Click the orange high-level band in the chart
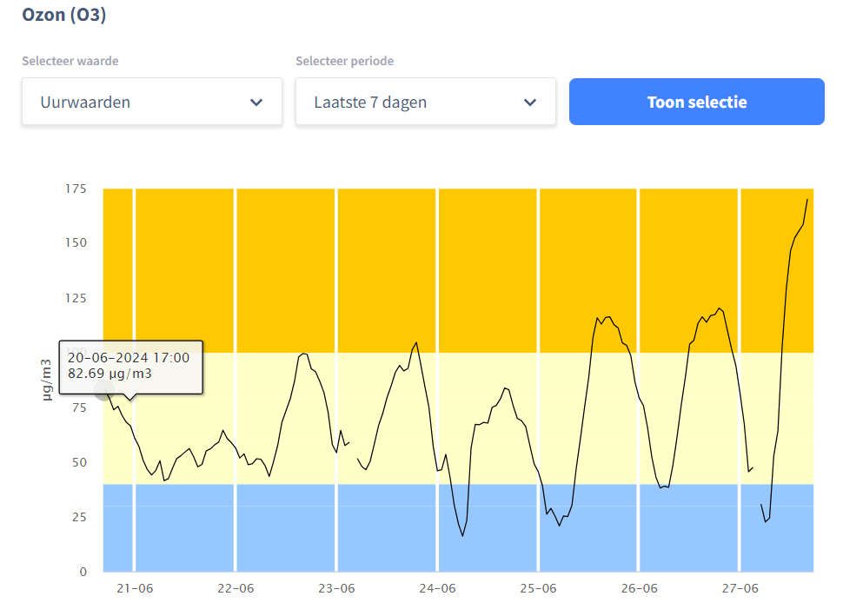The height and width of the screenshot is (616, 843). pos(487,261)
